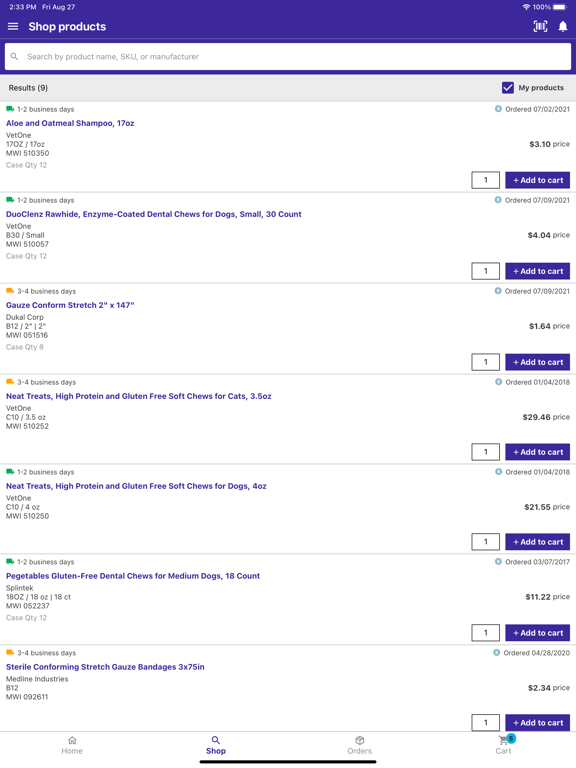The image size is (576, 768).
Task: Go to the Home tab
Action: pyautogui.click(x=72, y=745)
